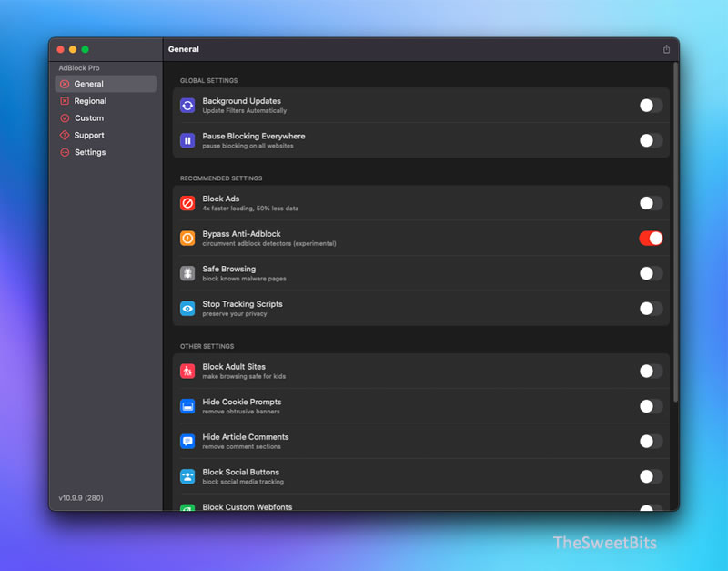Enable the Background Updates switch
The image size is (728, 571).
pyautogui.click(x=651, y=106)
